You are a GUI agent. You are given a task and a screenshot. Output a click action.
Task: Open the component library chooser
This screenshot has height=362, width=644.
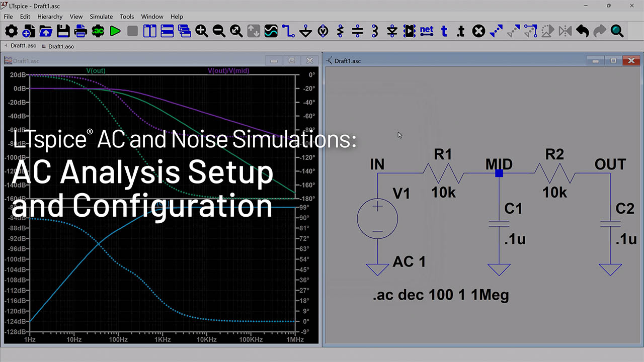point(410,31)
